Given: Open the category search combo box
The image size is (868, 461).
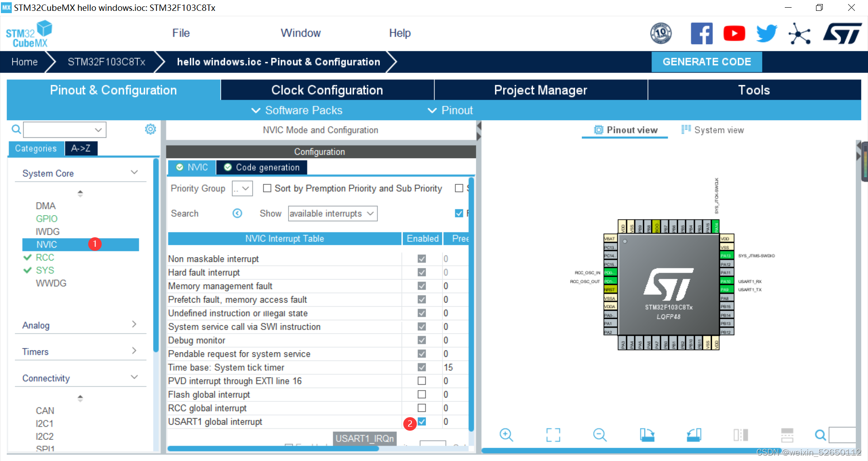Looking at the screenshot, I should (65, 130).
